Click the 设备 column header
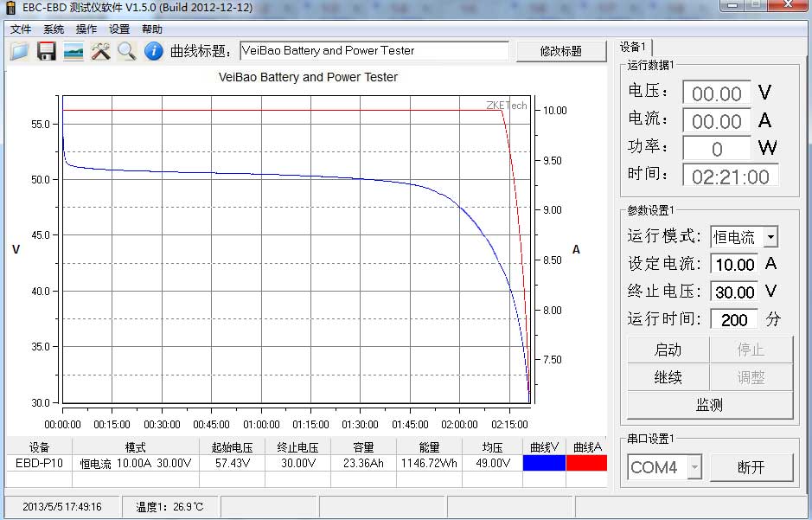The image size is (812, 520). tap(40, 446)
